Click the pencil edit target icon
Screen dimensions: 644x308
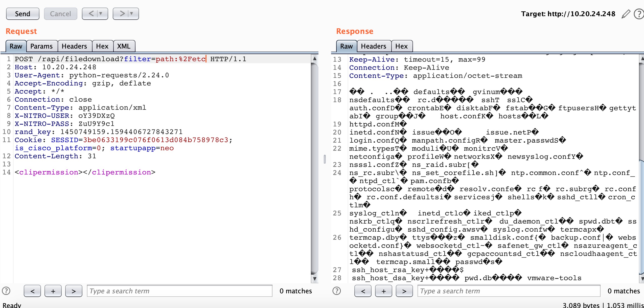[626, 14]
